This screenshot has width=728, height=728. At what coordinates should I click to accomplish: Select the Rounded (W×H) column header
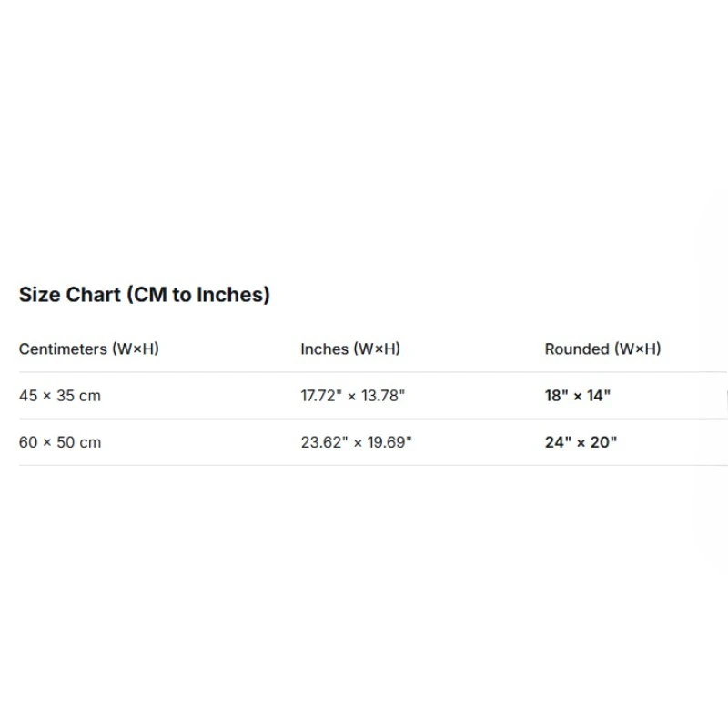(x=602, y=349)
